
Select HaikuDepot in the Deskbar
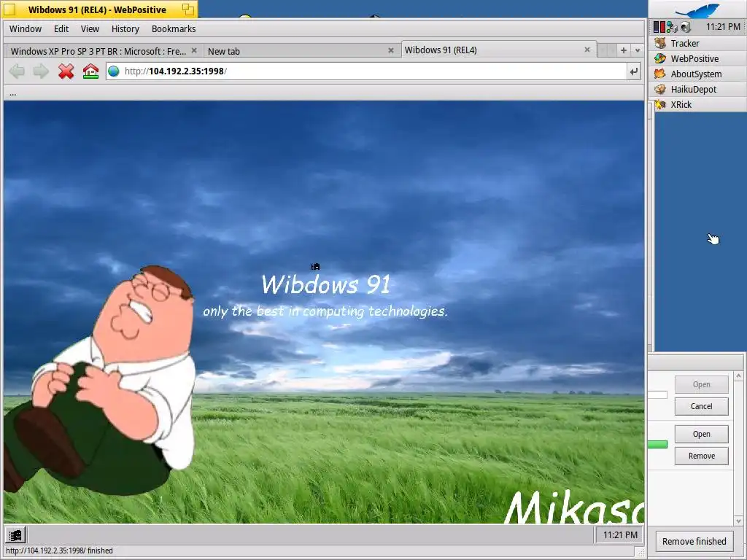[x=698, y=89]
